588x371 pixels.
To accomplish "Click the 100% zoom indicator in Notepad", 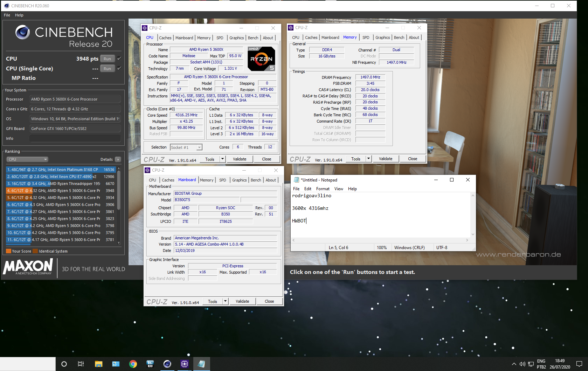I will [x=382, y=248].
